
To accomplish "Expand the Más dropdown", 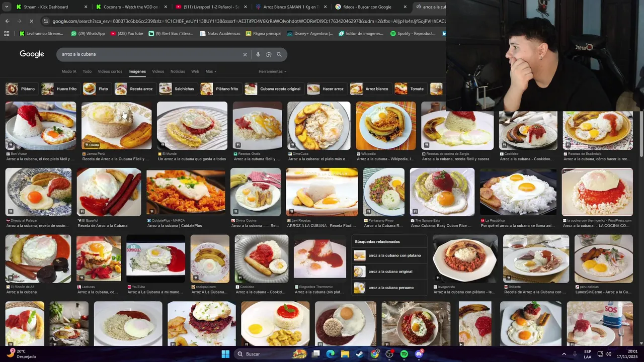I will [211, 71].
